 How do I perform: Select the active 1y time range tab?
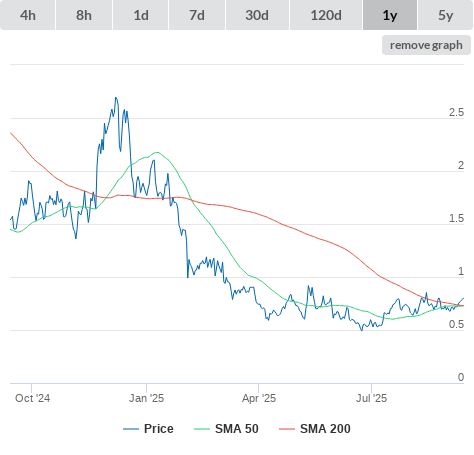pyautogui.click(x=390, y=15)
